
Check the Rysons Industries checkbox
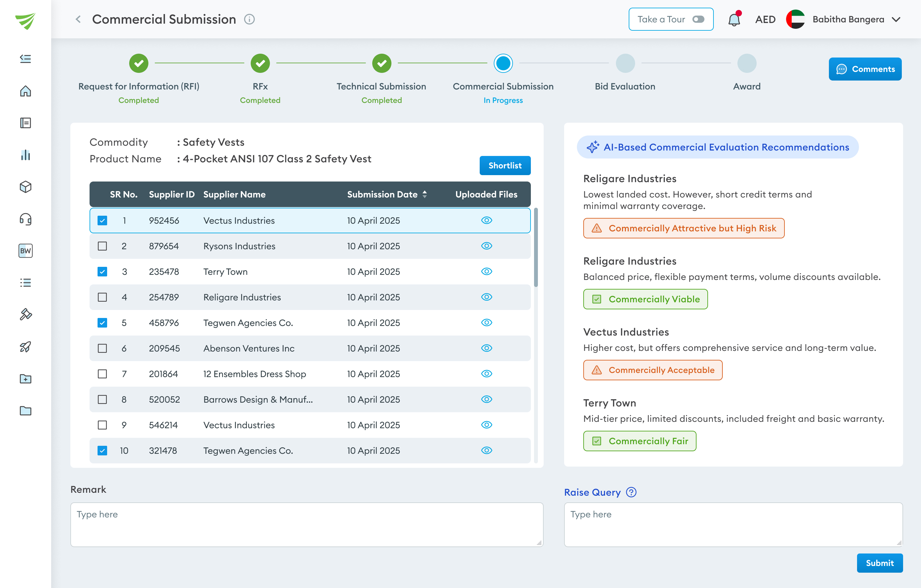tap(102, 246)
